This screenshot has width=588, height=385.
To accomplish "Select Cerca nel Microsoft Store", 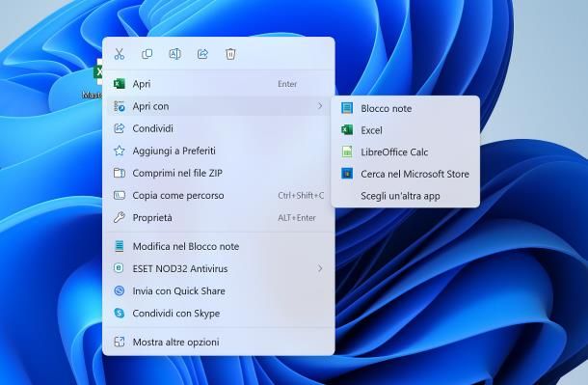I will [406, 174].
